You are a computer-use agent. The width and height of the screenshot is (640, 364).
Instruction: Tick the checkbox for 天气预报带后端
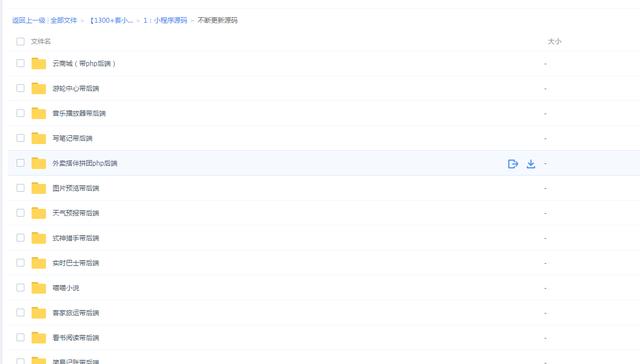pos(20,213)
